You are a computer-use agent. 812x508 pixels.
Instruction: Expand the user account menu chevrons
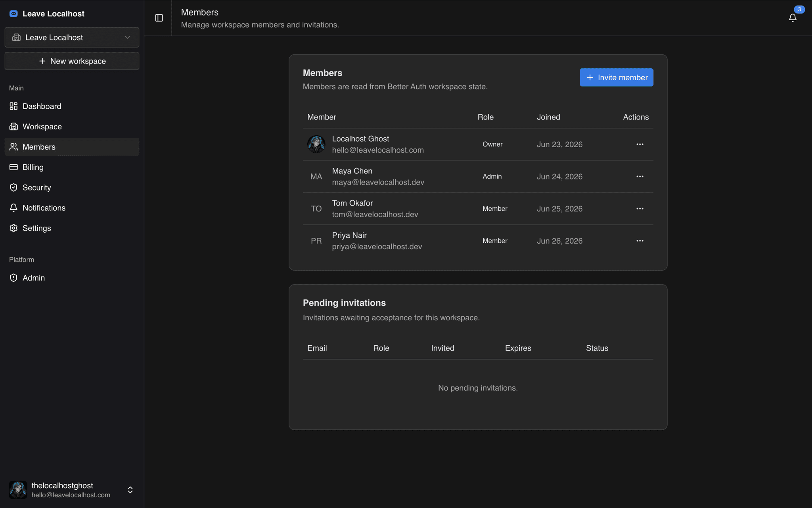[130, 490]
